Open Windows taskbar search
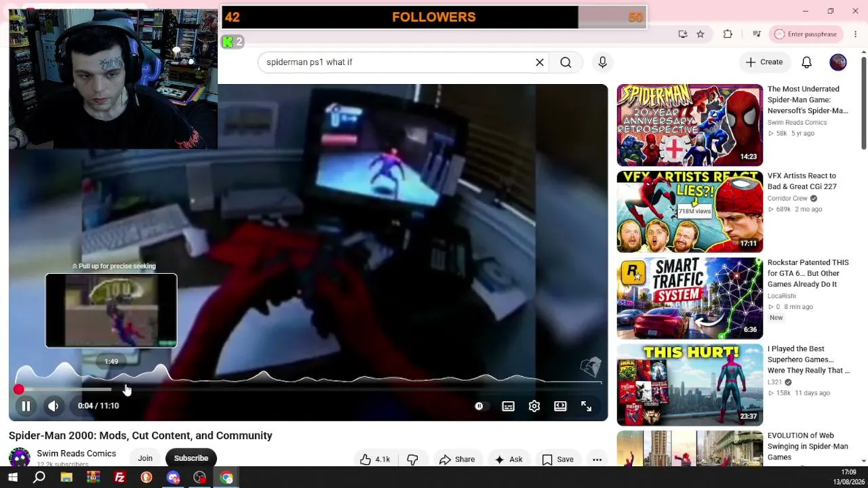This screenshot has width=868, height=488. pos(39,478)
